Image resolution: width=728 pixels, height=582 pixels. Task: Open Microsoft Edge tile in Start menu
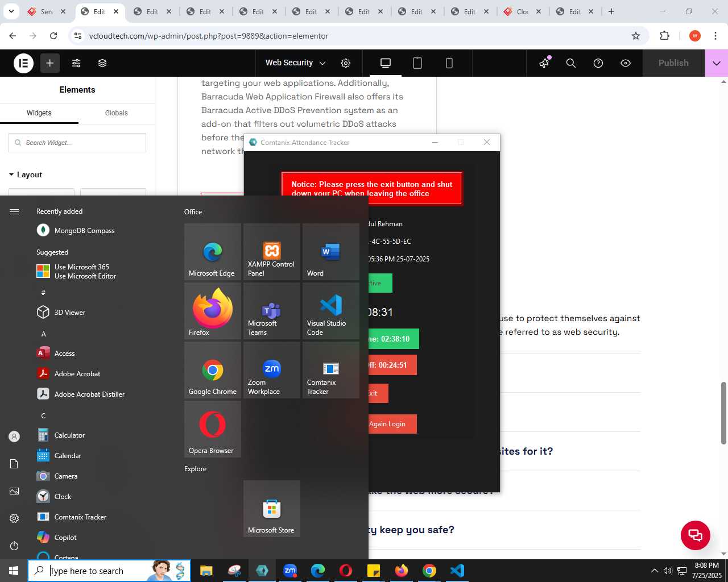213,252
